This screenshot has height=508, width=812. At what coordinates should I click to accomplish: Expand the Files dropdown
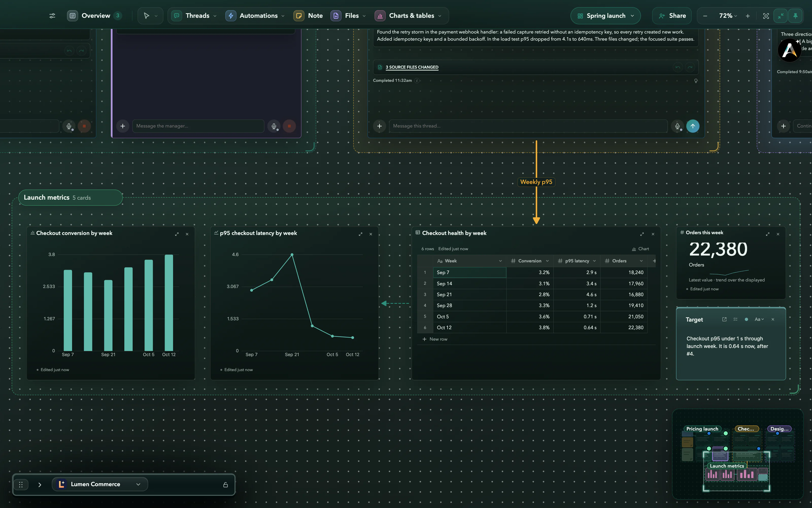tap(364, 16)
